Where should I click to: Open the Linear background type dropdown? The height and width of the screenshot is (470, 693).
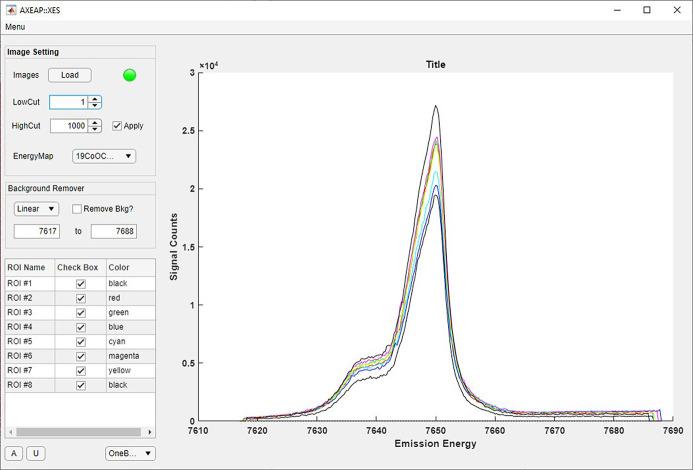point(36,209)
